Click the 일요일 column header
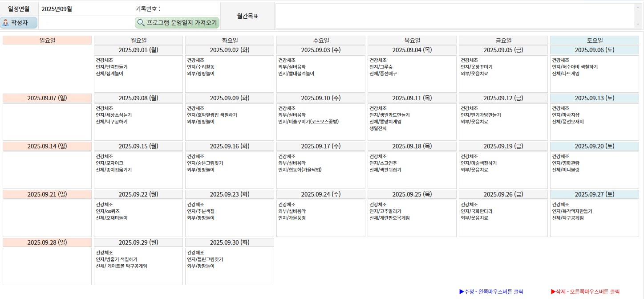 (x=47, y=40)
